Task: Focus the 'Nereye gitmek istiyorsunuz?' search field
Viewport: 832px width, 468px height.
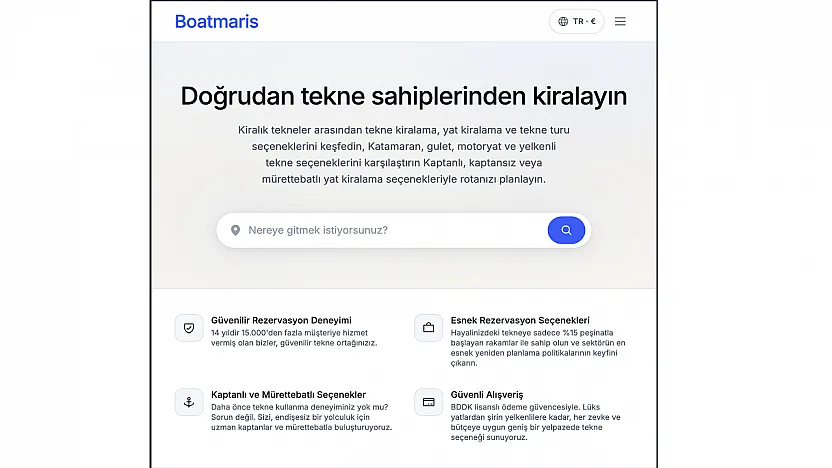Action: click(x=403, y=230)
